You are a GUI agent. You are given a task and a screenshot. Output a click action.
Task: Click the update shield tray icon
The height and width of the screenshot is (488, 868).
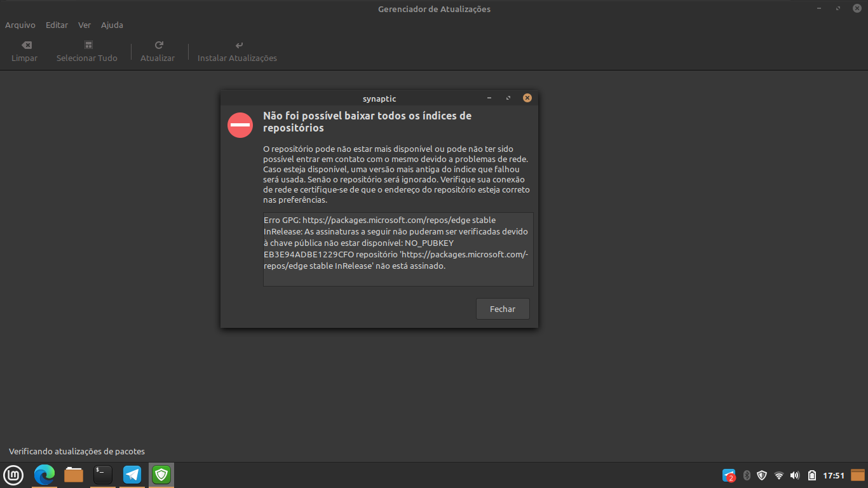762,475
